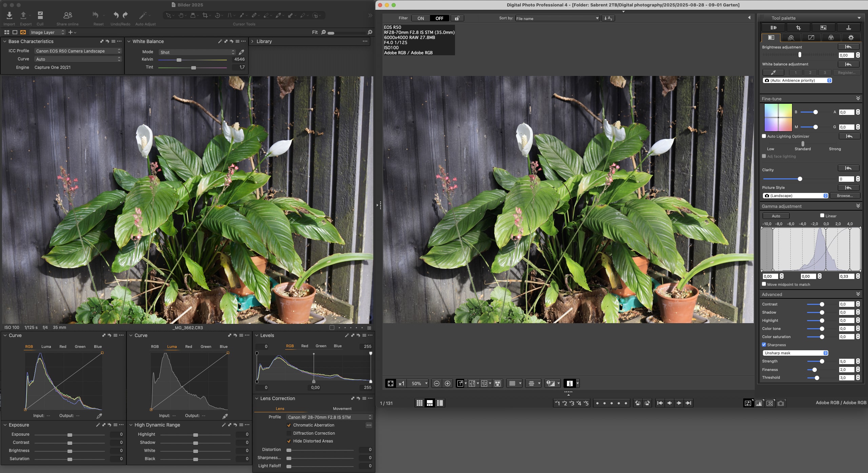
Task: Toggle the image info 'i' button
Action: (570, 383)
